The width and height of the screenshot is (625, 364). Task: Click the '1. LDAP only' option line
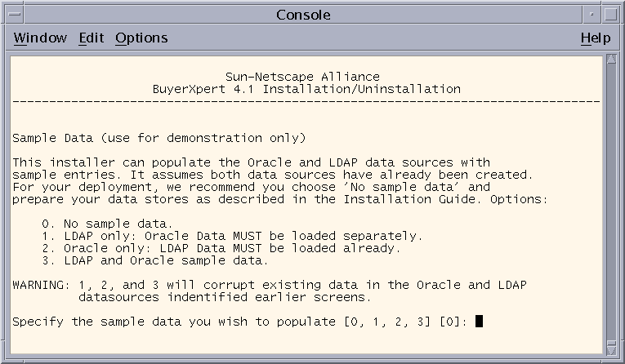[232, 236]
